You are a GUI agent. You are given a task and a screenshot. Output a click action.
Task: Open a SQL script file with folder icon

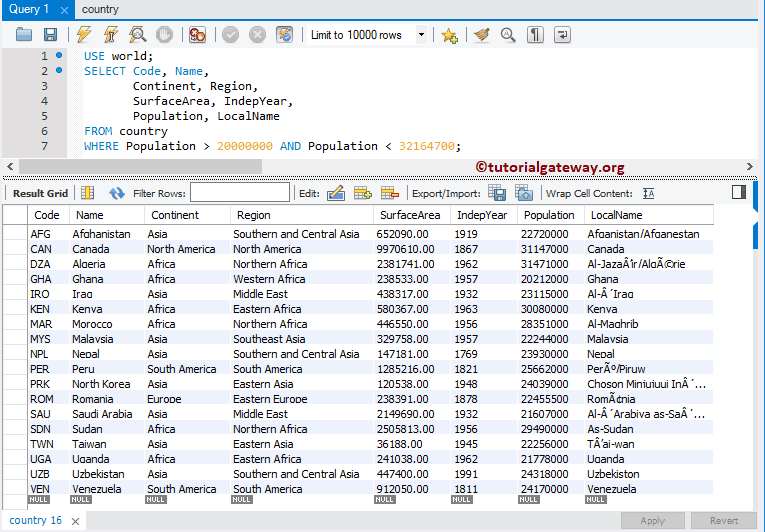(24, 35)
